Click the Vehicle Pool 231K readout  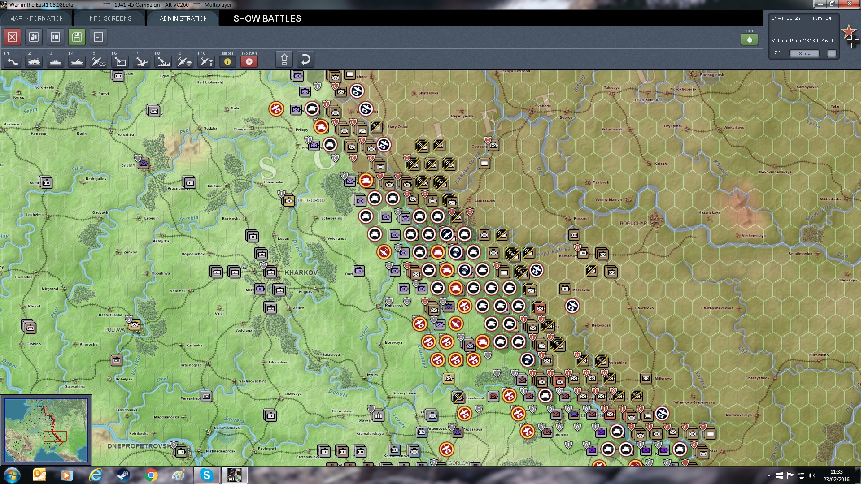click(x=802, y=40)
